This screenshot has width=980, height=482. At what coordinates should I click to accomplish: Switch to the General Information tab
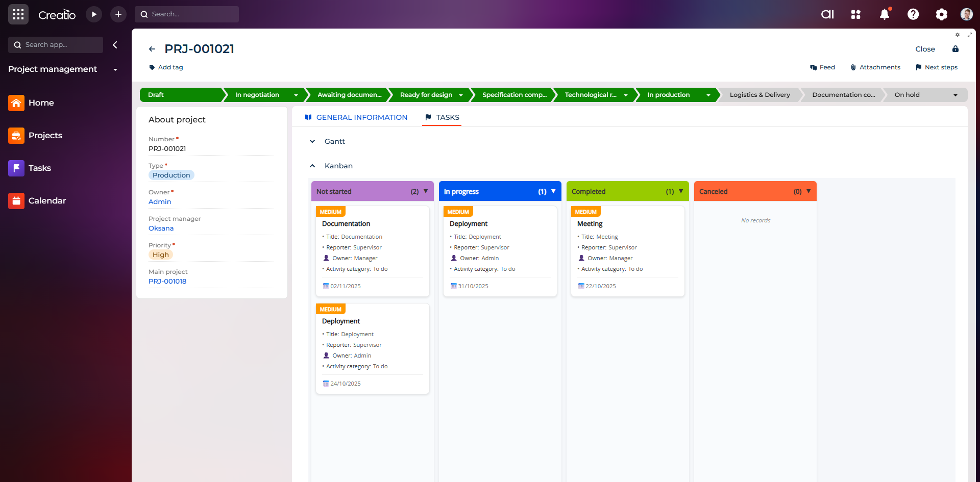click(x=361, y=117)
